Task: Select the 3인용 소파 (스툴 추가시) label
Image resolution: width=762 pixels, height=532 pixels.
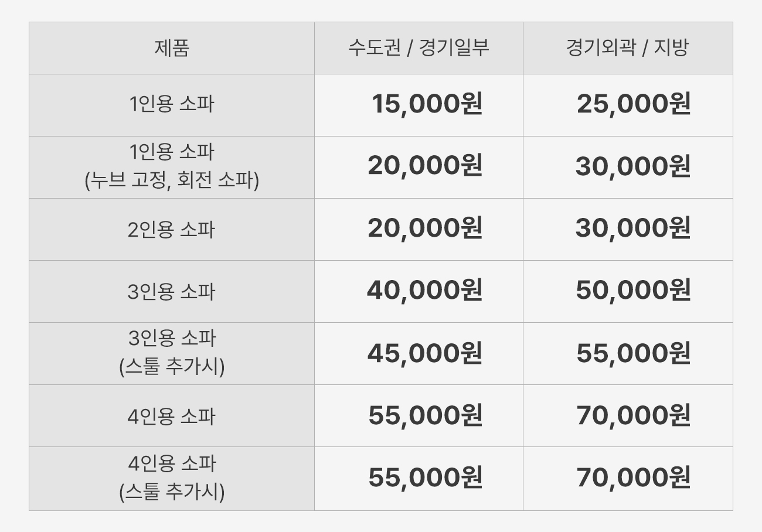Action: coord(172,353)
